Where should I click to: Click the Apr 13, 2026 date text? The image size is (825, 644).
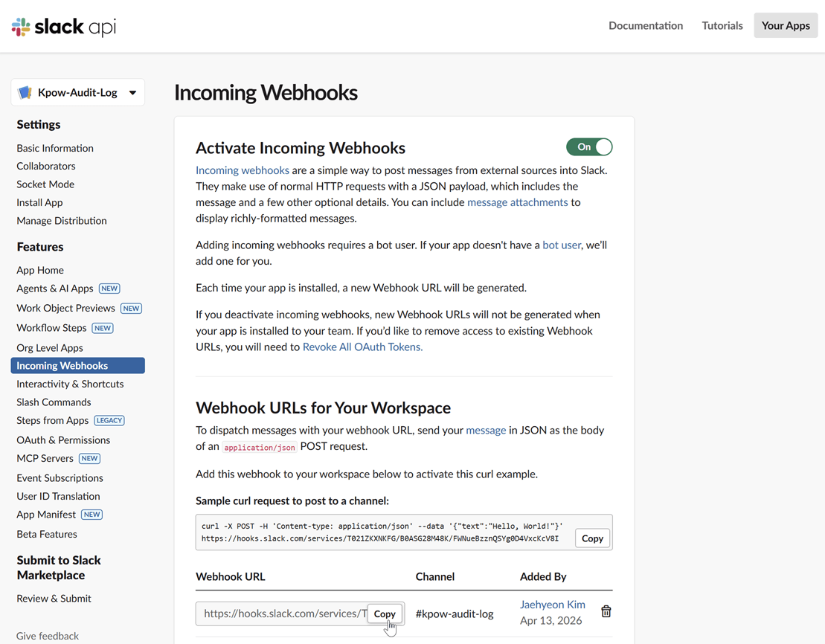(551, 620)
